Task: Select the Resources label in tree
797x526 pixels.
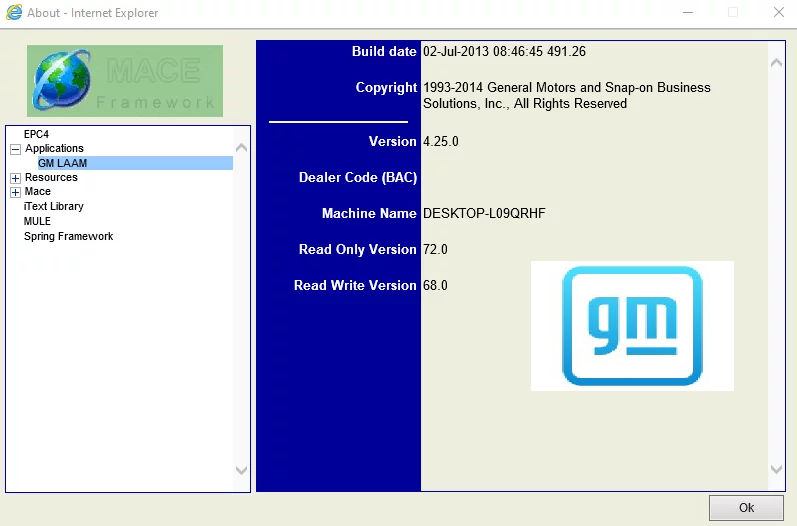Action: 51,177
